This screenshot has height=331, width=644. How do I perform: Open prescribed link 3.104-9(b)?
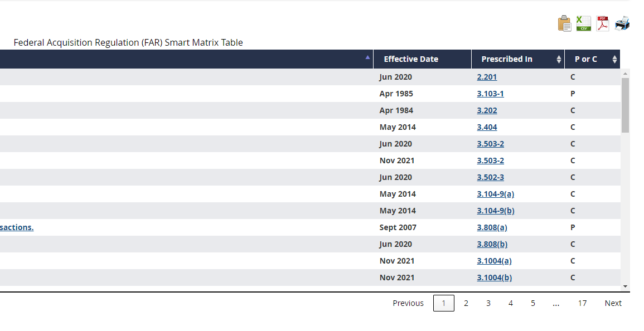pos(496,211)
